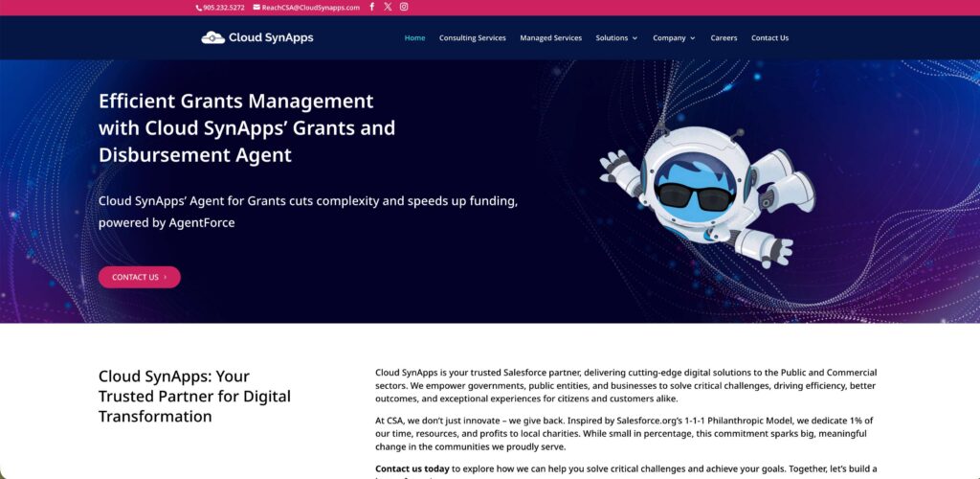
Task: Open the Facebook icon link
Action: click(x=371, y=7)
